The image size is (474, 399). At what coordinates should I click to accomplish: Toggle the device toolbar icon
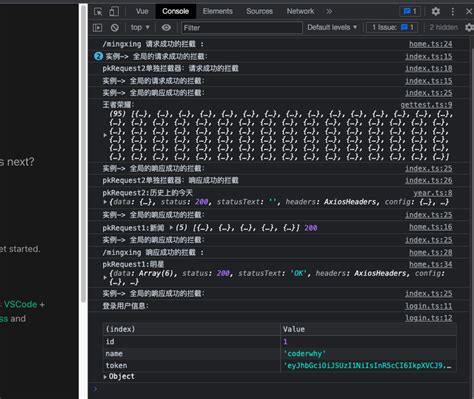(x=114, y=12)
